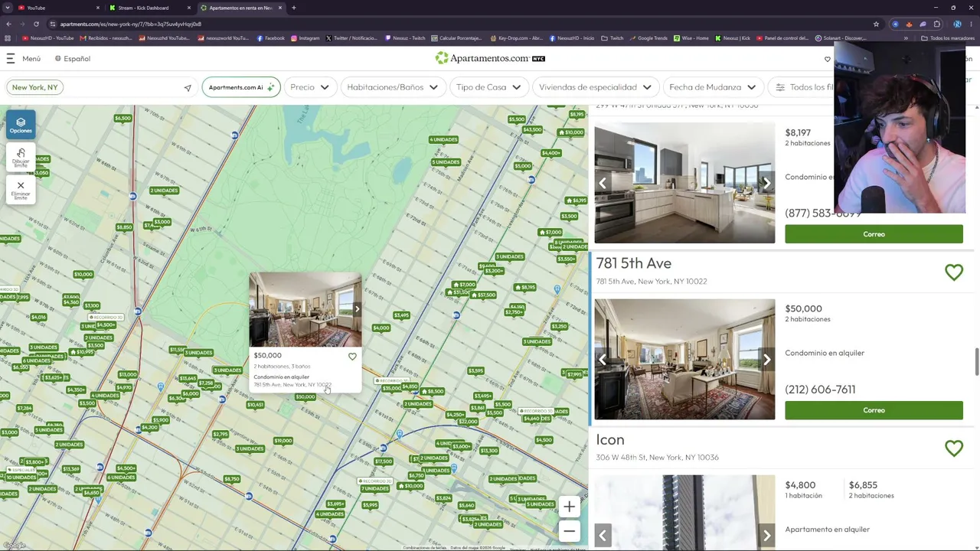The width and height of the screenshot is (980, 551).
Task: Select the $13,369 map price marker
Action: [x=71, y=469]
